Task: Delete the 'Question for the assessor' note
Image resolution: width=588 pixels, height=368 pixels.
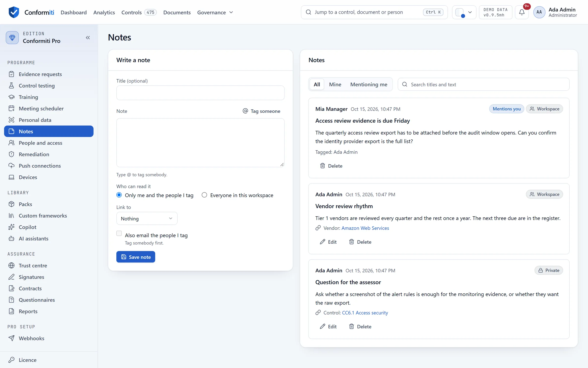Action: coord(360,327)
